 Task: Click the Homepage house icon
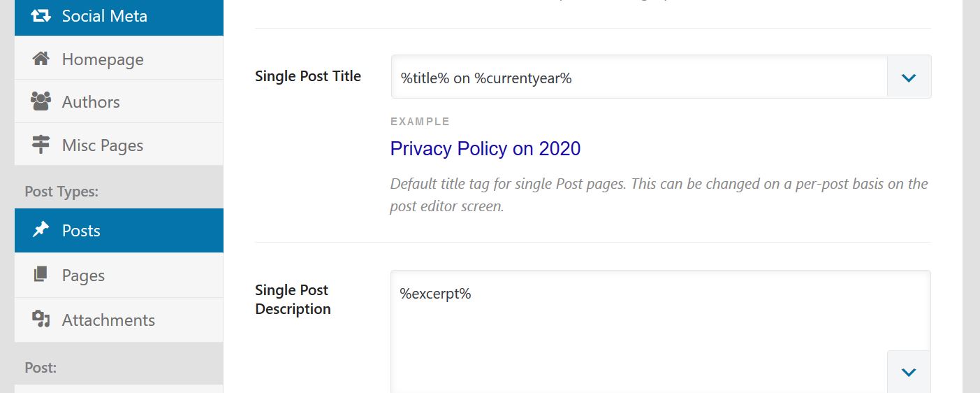tap(41, 59)
